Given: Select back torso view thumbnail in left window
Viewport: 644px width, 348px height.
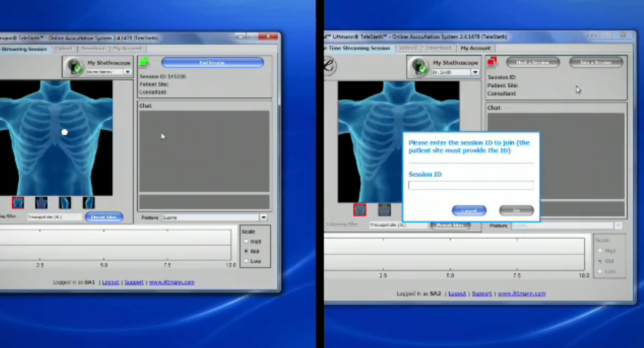Looking at the screenshot, I should pos(41,203).
